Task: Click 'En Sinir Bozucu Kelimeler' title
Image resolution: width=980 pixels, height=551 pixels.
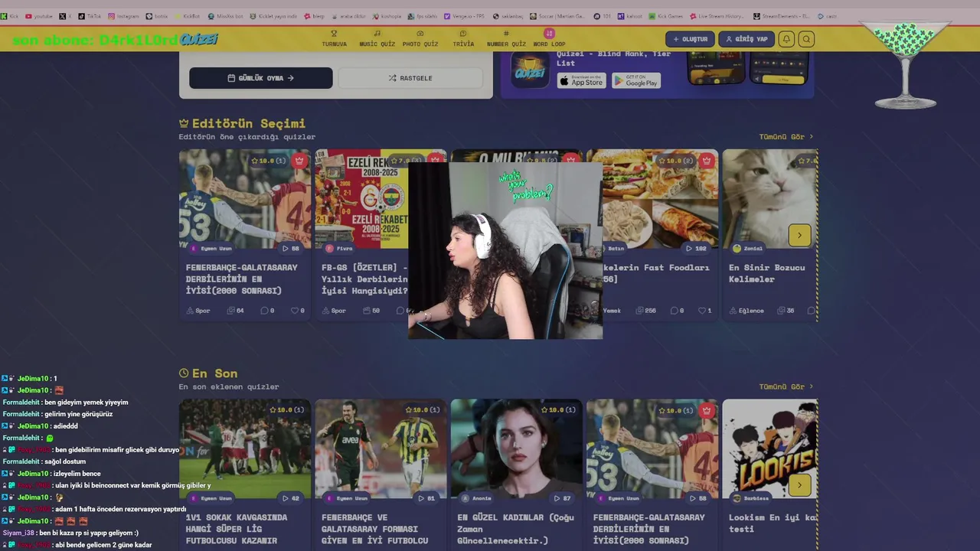Action: coord(766,273)
